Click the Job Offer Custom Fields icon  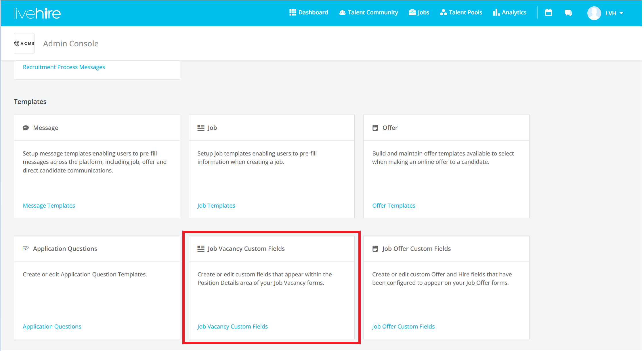tap(375, 249)
